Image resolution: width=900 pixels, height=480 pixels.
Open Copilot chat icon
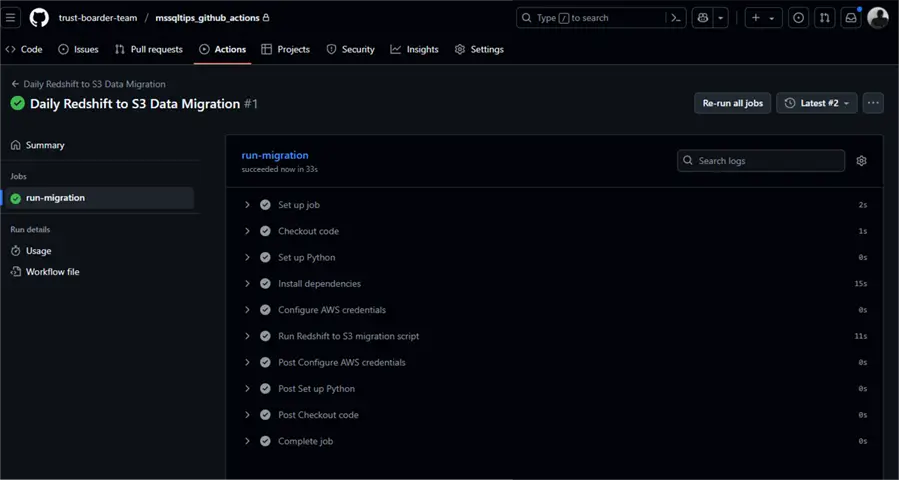tap(703, 18)
